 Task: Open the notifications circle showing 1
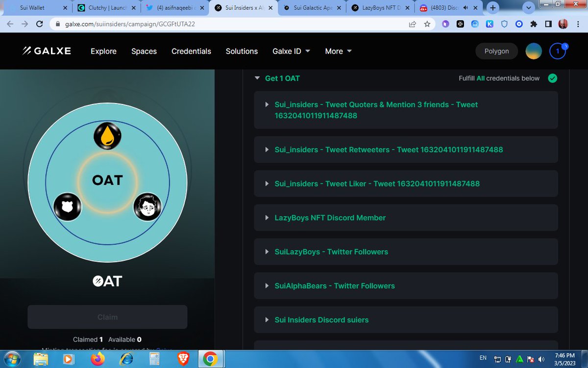(558, 51)
